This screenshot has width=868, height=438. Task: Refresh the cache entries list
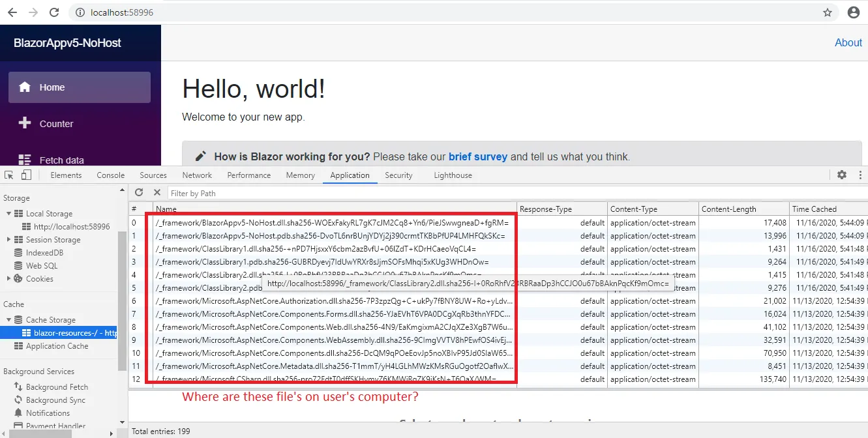tap(139, 192)
